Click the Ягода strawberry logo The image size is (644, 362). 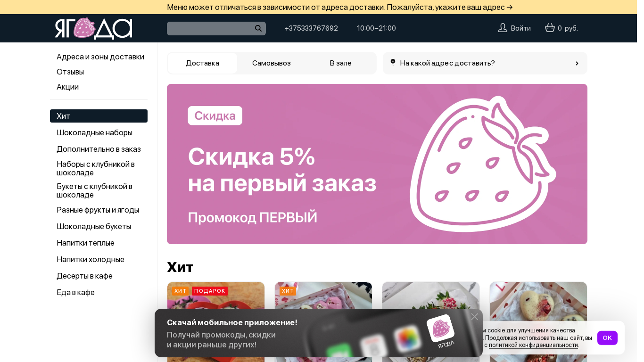[x=93, y=28]
